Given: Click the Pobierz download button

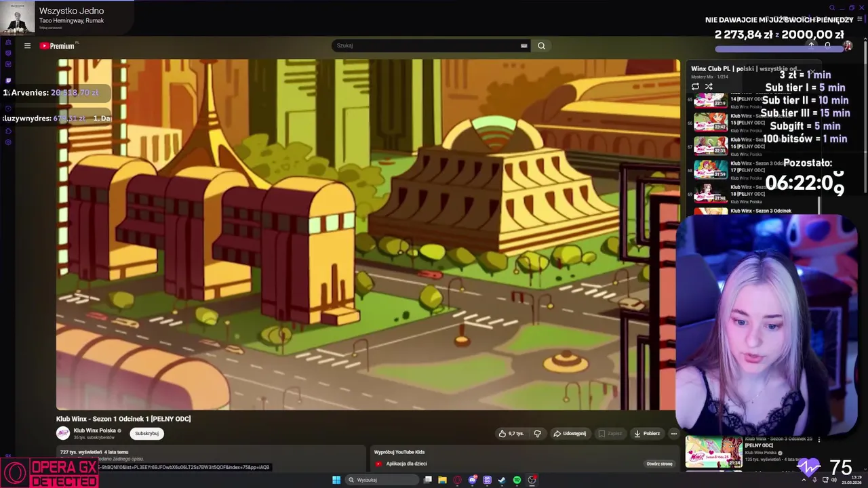Looking at the screenshot, I should [x=647, y=433].
